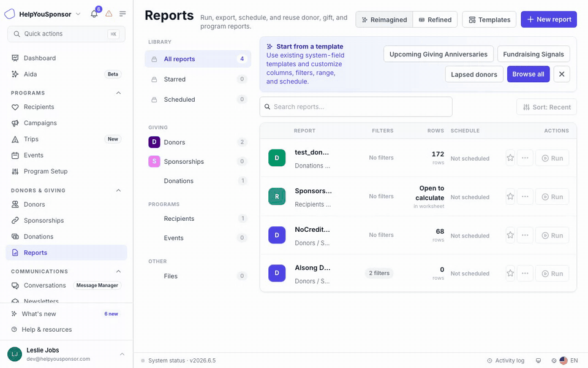Open more options for NoCredit... report
This screenshot has width=588, height=368.
click(525, 236)
